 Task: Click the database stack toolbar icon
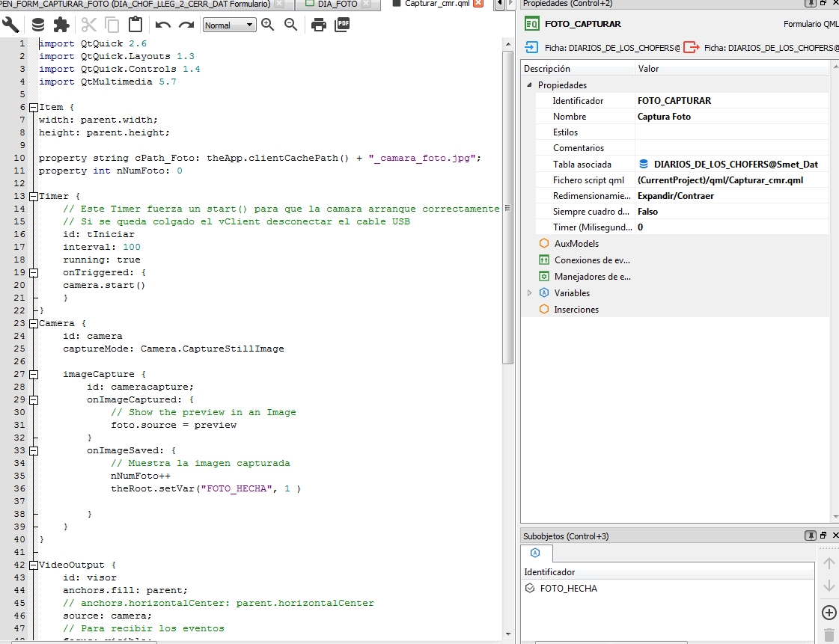point(38,25)
